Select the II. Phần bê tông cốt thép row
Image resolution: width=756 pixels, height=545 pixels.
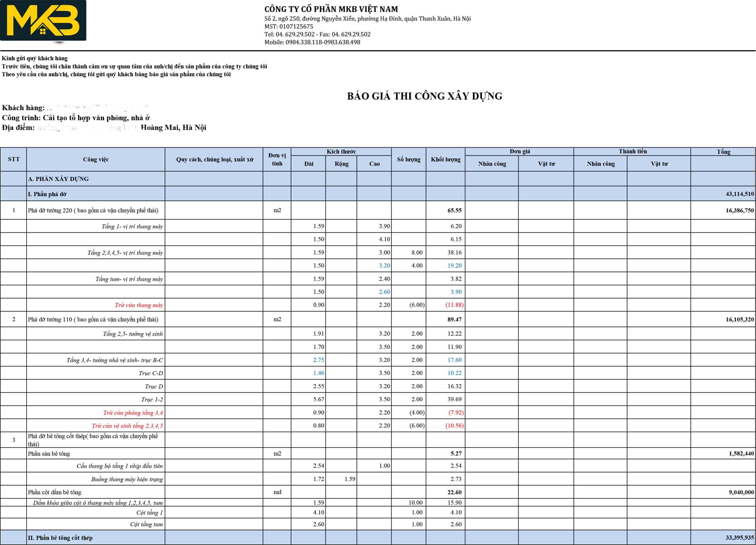60,538
